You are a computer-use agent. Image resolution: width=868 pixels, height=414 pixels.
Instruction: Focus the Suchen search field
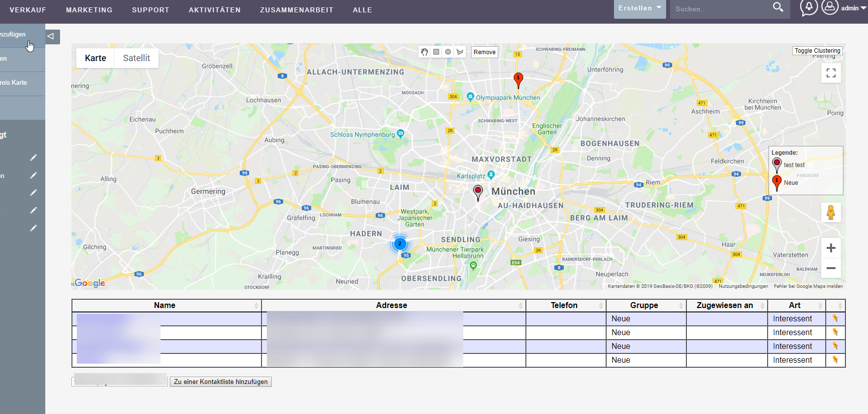(x=719, y=9)
